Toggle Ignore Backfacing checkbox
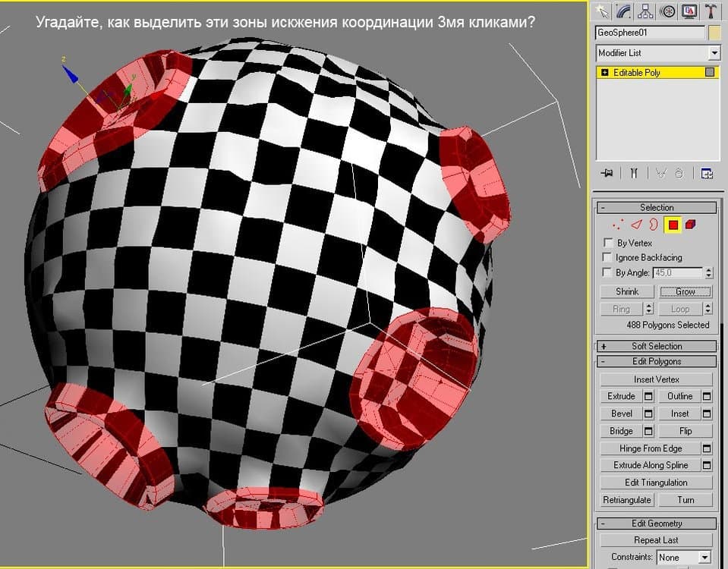This screenshot has width=728, height=569. tap(607, 258)
